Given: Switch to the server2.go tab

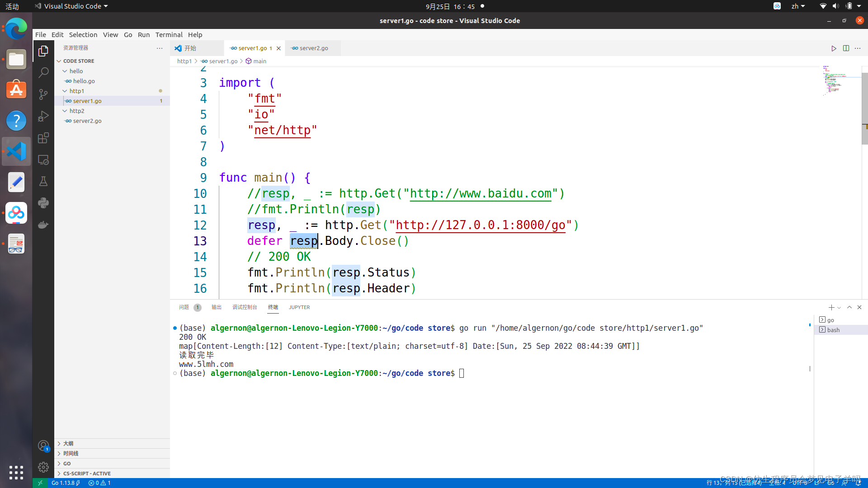Looking at the screenshot, I should point(313,48).
